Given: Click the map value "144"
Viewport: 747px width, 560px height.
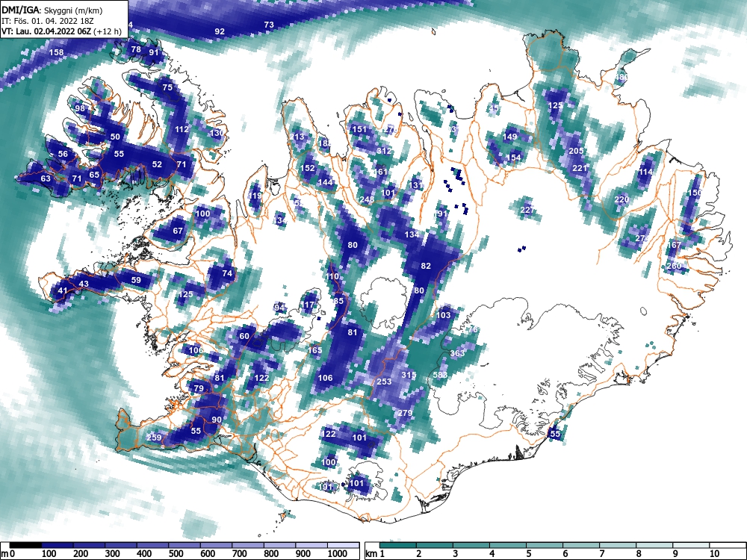Looking at the screenshot, I should [x=326, y=182].
